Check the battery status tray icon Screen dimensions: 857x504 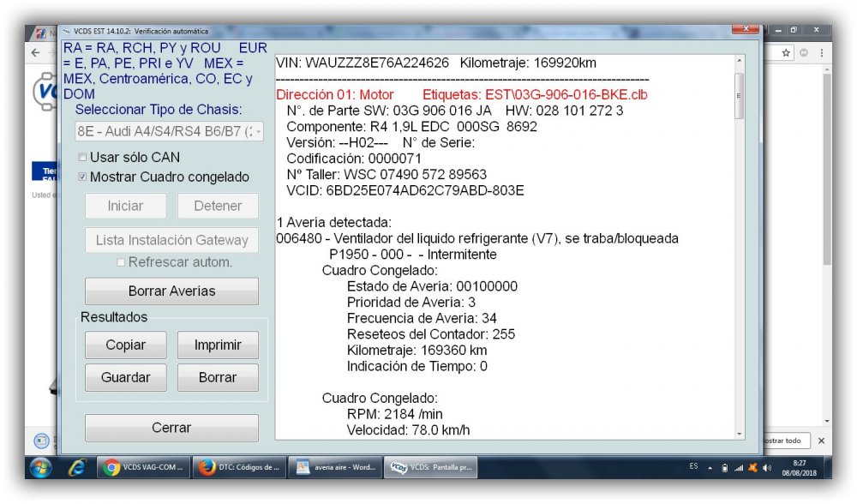tap(725, 468)
